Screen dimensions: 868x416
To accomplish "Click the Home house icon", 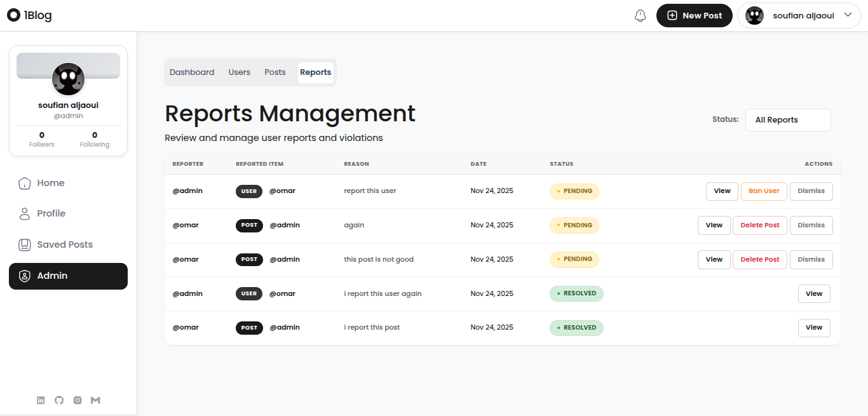I will 25,184.
